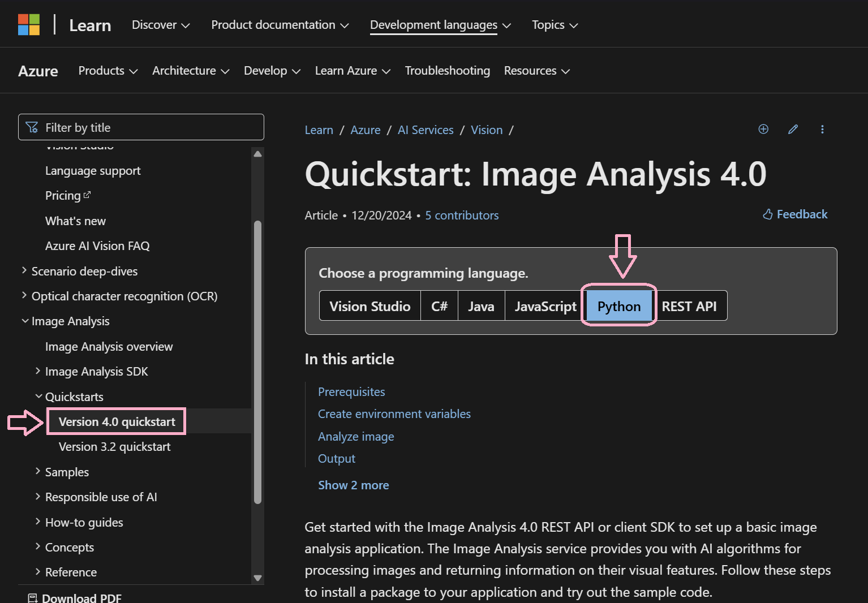Expand the Image Analysis SDK node
The image size is (868, 603).
tap(38, 371)
